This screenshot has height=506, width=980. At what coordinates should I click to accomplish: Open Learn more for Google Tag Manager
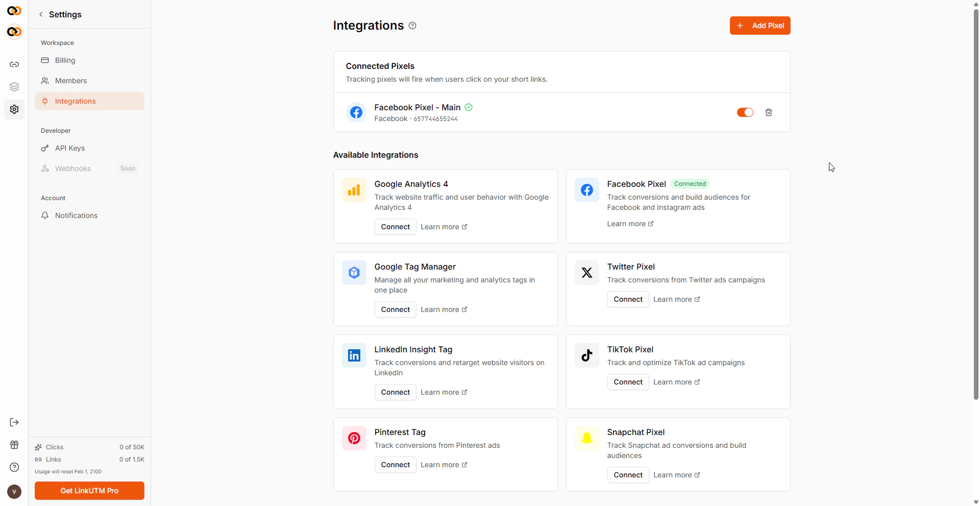[x=444, y=309]
